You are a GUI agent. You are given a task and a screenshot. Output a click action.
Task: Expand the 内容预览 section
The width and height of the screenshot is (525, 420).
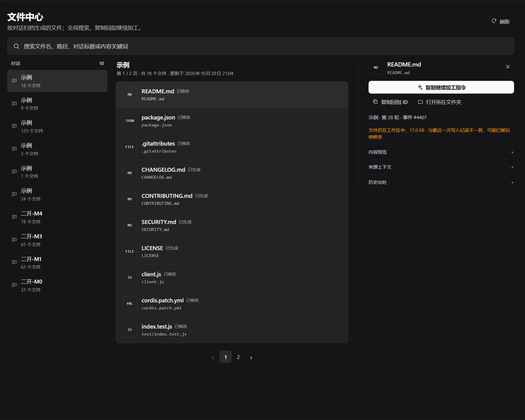441,152
